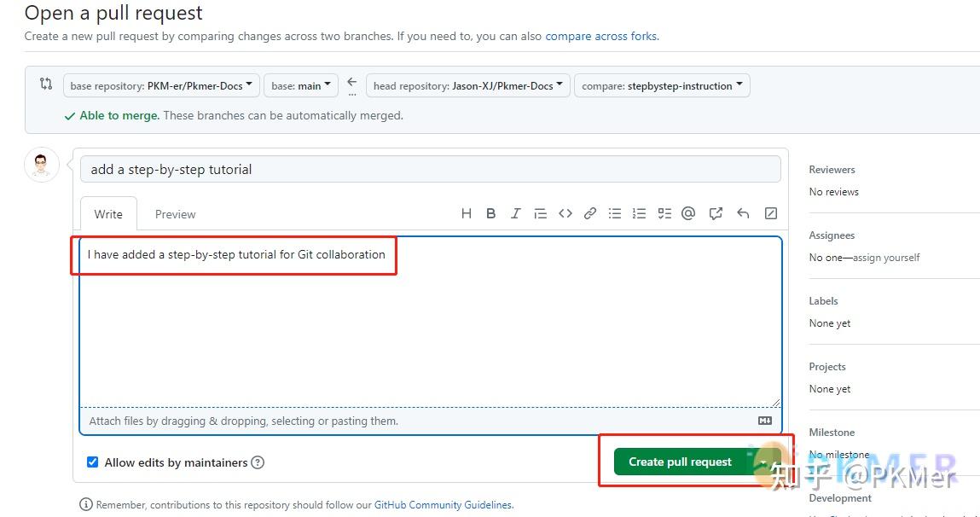The image size is (980, 517).
Task: Apply italic text formatting
Action: tap(515, 213)
